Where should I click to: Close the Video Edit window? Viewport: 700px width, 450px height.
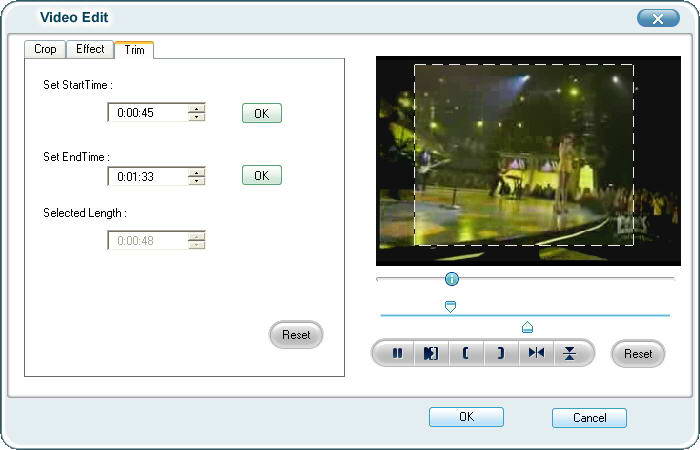[x=658, y=18]
